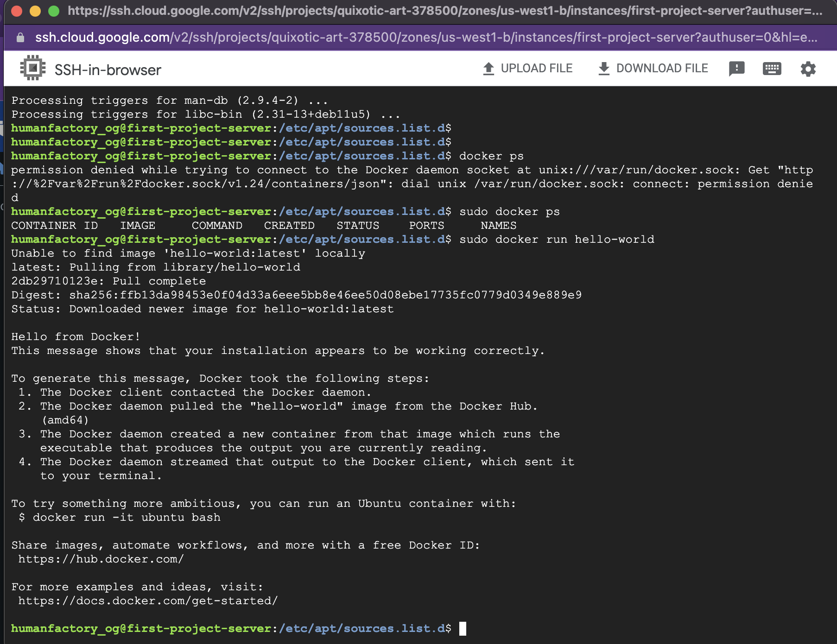Click the SSH-in-browser chip logo icon
The width and height of the screenshot is (837, 644).
coord(33,69)
